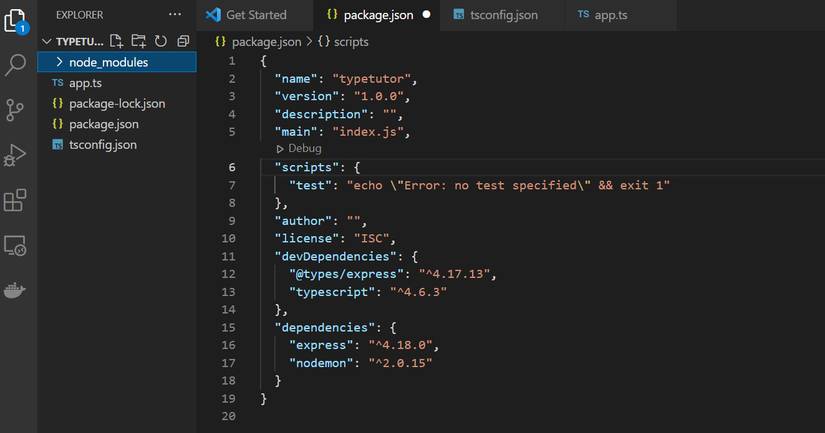The width and height of the screenshot is (825, 433).
Task: Click the "typescript" key on line 13
Action: click(332, 292)
